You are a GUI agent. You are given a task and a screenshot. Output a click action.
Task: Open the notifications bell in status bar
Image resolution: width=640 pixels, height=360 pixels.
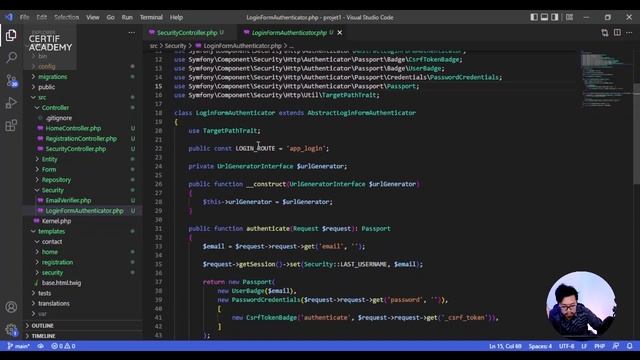coord(630,346)
